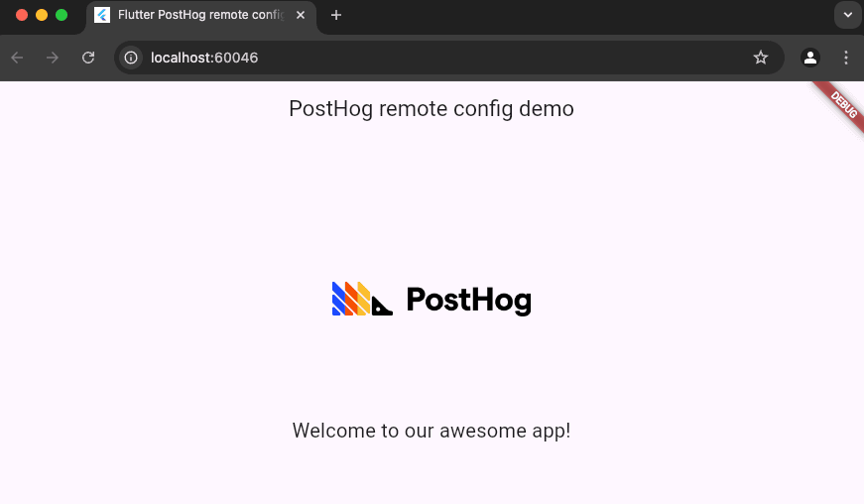Select the Flutter PostHog remote config tab
Image resolution: width=864 pixels, height=504 pixels.
coord(201,17)
